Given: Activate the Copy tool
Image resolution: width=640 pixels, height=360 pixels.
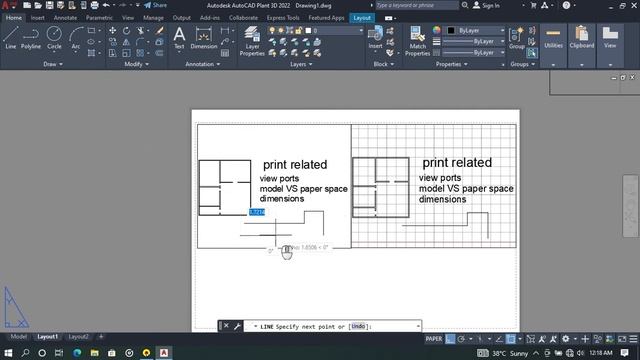Looking at the screenshot, I should 113,42.
